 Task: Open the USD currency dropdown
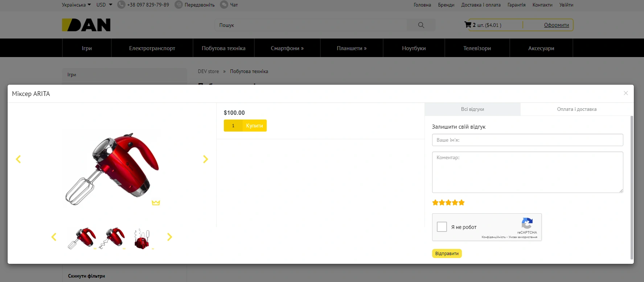coord(104,5)
